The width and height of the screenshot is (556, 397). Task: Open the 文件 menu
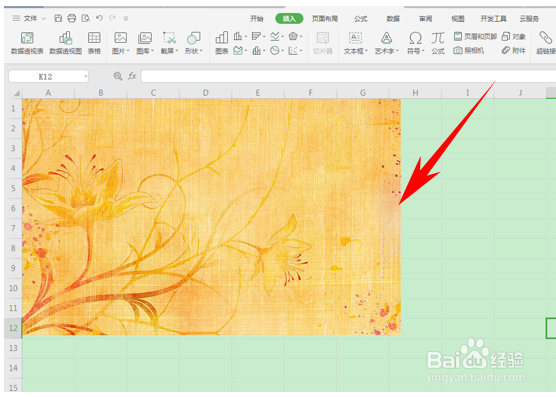[30, 18]
